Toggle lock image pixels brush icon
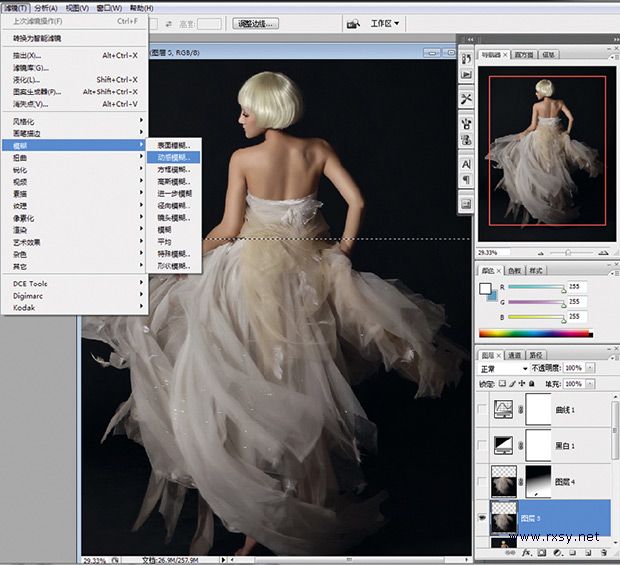Screen dimensions: 620x565 pos(512,384)
